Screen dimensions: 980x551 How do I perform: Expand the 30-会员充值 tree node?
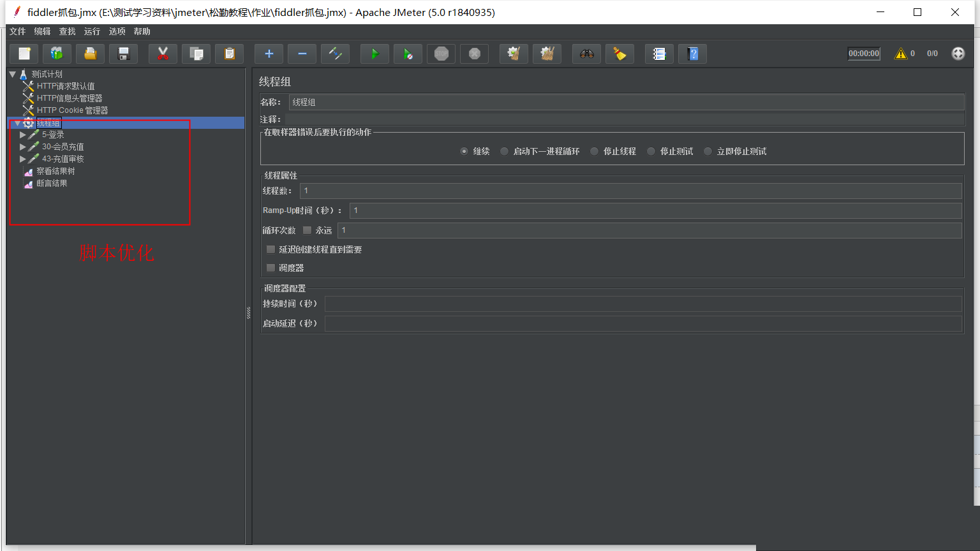tap(23, 147)
